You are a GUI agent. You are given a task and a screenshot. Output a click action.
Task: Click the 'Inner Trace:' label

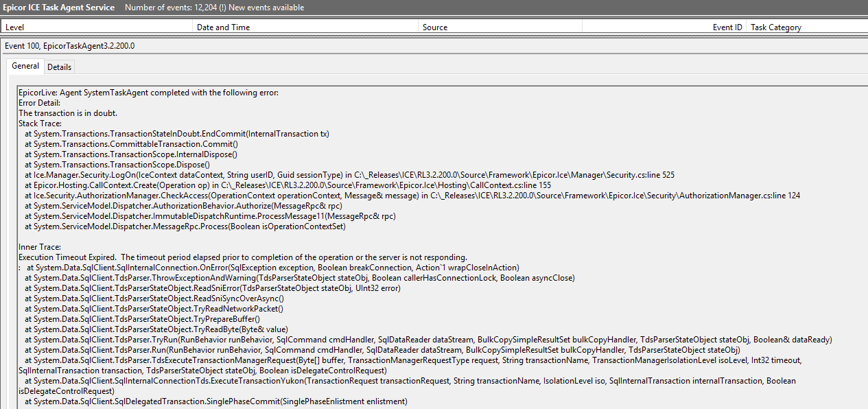click(x=40, y=247)
